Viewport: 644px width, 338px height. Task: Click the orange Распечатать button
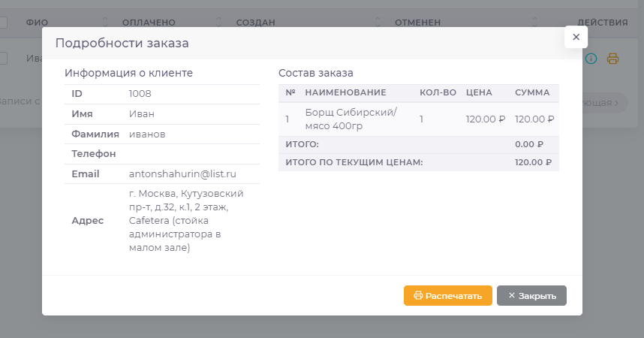click(x=447, y=295)
